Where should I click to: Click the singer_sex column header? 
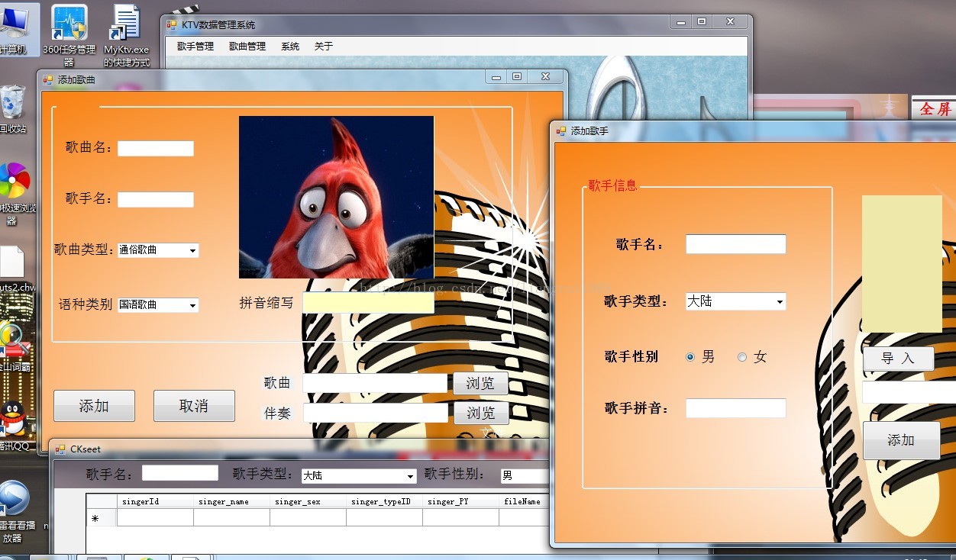point(308,501)
